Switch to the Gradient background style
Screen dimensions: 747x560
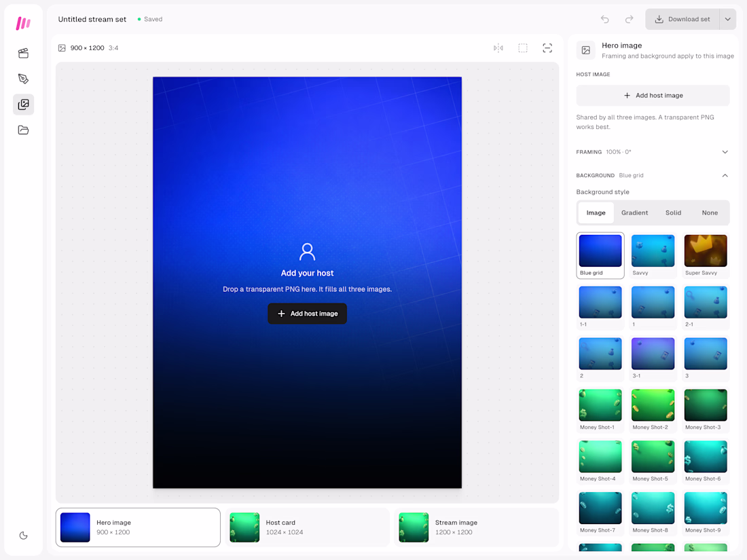(634, 213)
